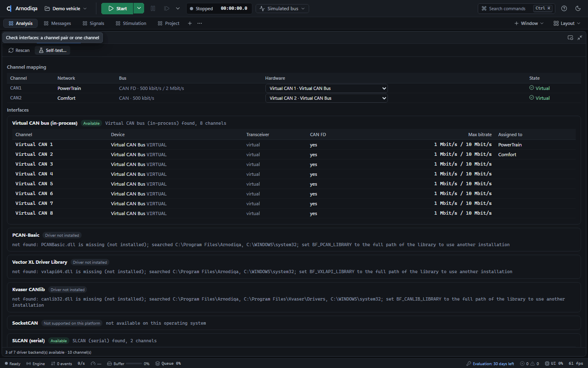The height and width of the screenshot is (368, 588).
Task: Click the Evaluation: 30 days left link
Action: 490,364
